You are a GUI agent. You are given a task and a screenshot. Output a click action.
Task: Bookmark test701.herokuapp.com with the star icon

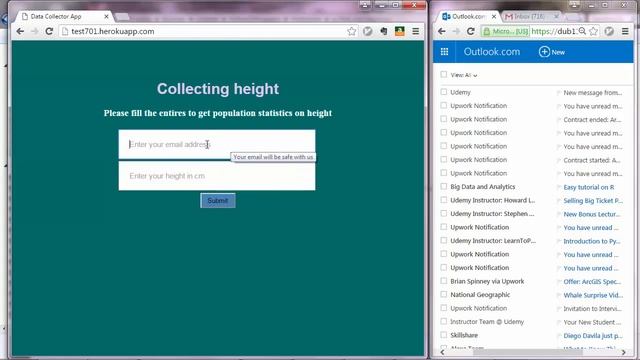click(351, 31)
